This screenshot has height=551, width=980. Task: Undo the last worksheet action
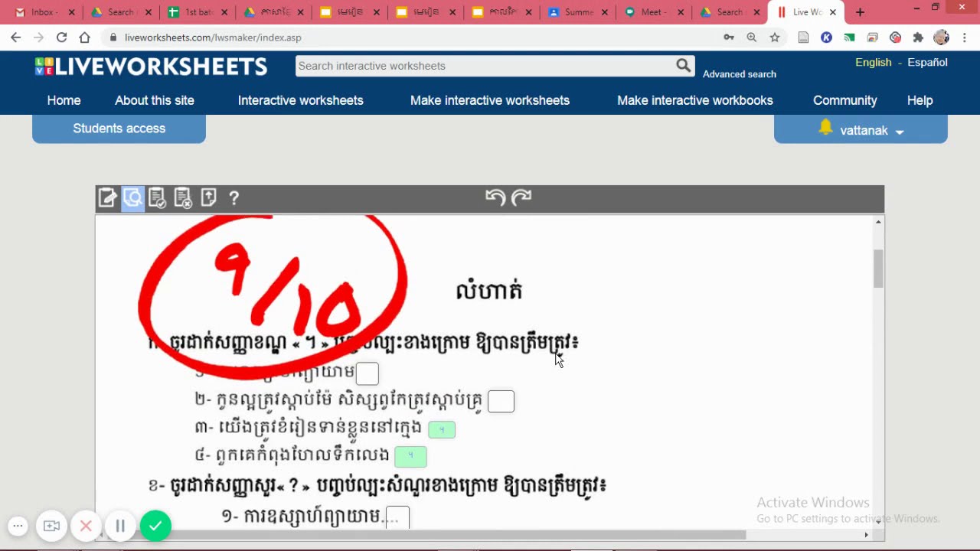click(495, 197)
